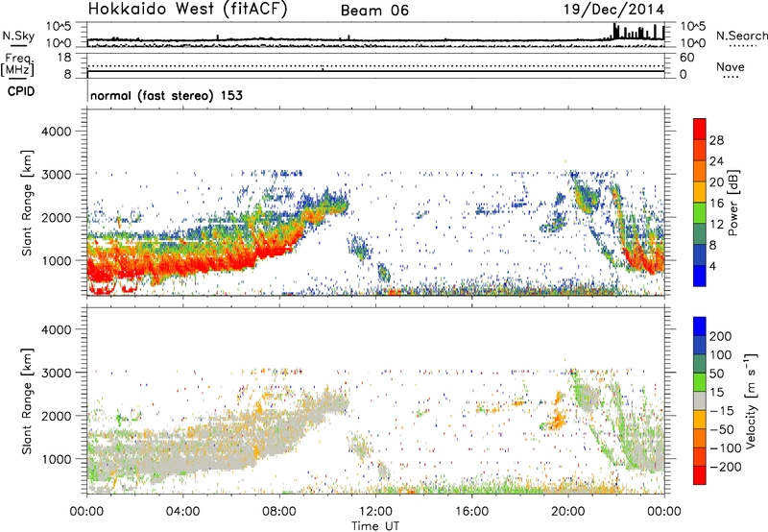Click the 'normal (fast stereo) 153' text

(x=166, y=95)
